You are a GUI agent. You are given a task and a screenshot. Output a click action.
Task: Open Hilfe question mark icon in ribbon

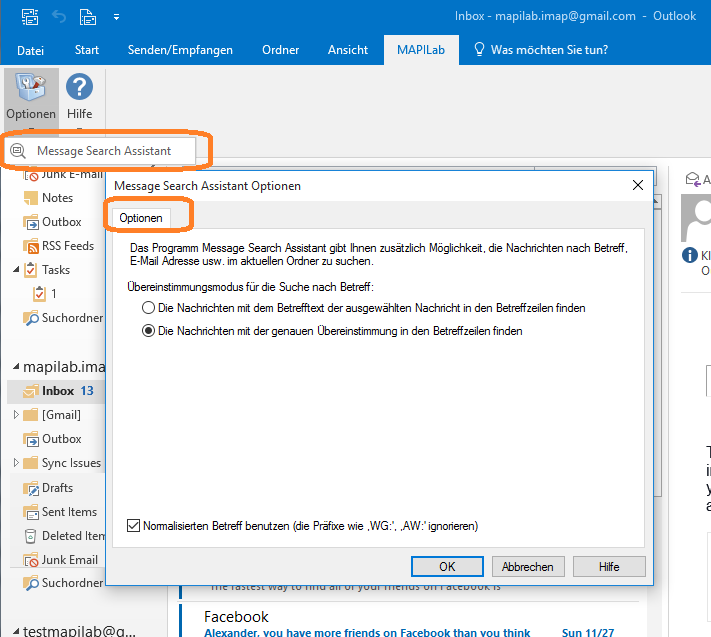(79, 87)
